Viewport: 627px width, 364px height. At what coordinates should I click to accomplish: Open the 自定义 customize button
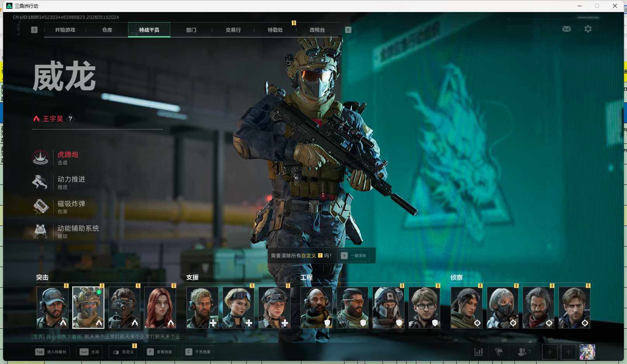click(123, 352)
